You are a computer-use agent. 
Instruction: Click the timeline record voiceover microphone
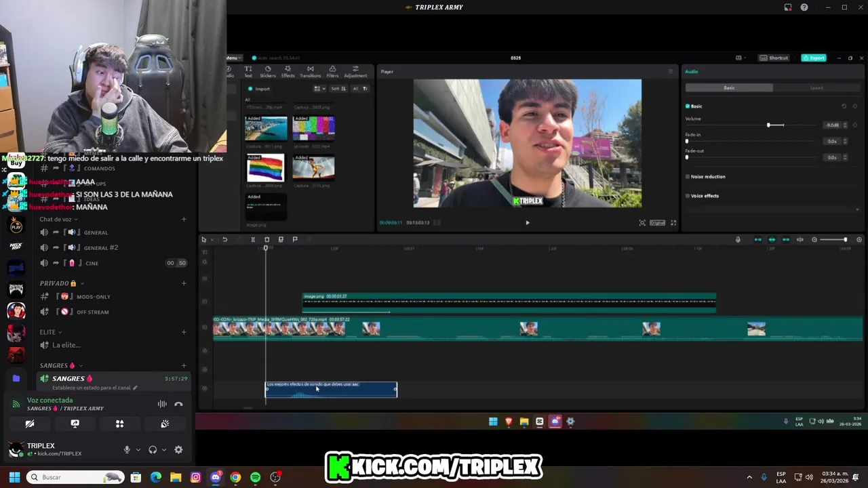(738, 239)
